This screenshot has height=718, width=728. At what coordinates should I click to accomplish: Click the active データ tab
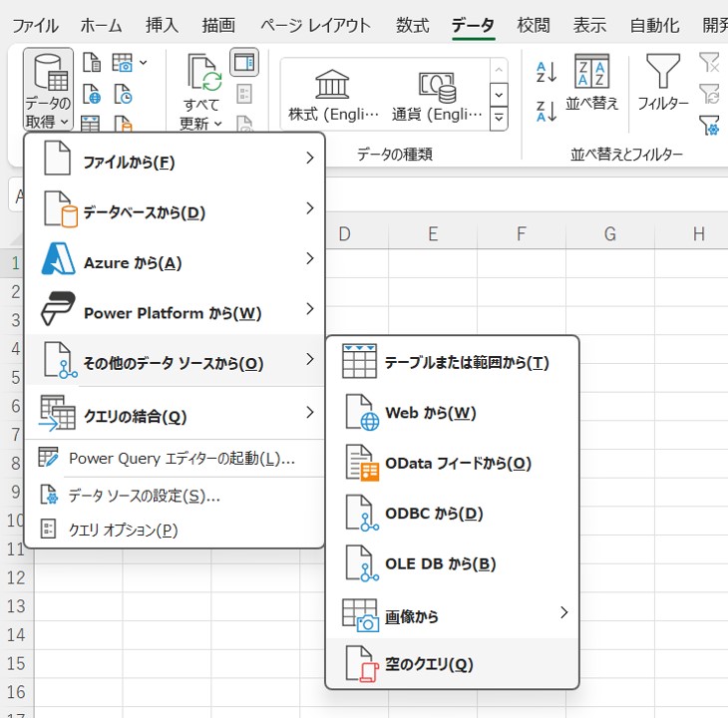[x=473, y=26]
